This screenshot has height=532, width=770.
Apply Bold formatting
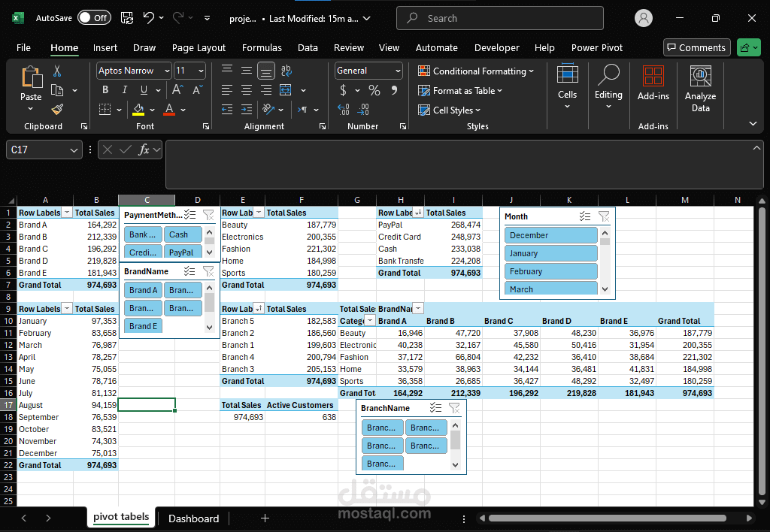(x=105, y=90)
